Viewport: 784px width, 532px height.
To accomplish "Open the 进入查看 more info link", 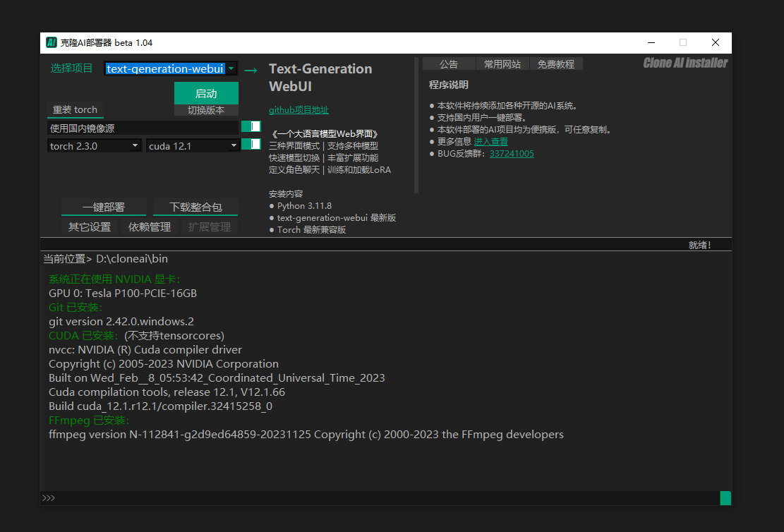I will click(x=491, y=142).
